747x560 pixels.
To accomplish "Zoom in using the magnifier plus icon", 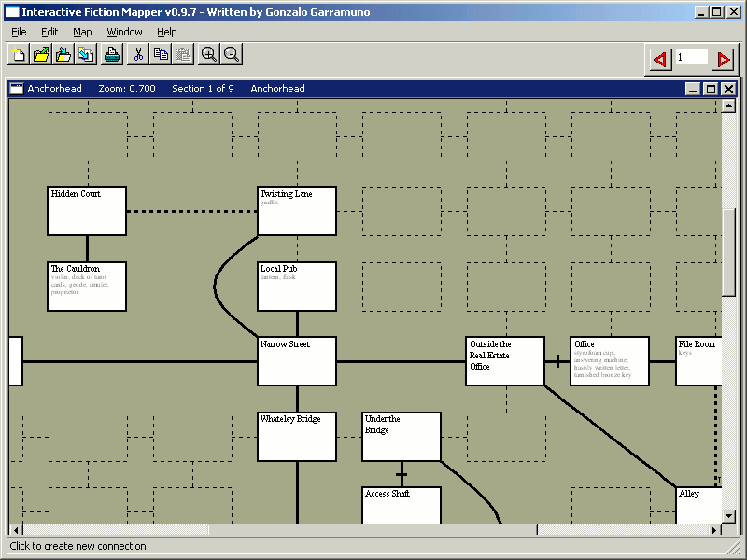I will (208, 54).
